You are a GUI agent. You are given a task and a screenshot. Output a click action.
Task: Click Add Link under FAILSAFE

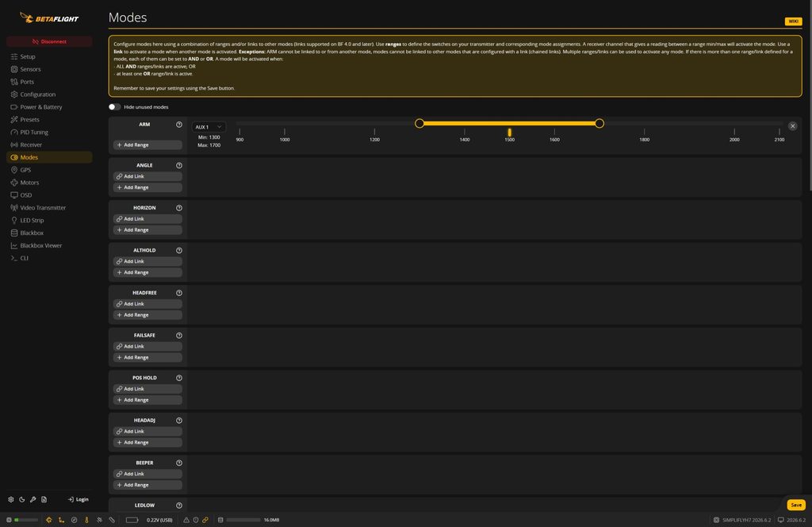[x=147, y=346]
